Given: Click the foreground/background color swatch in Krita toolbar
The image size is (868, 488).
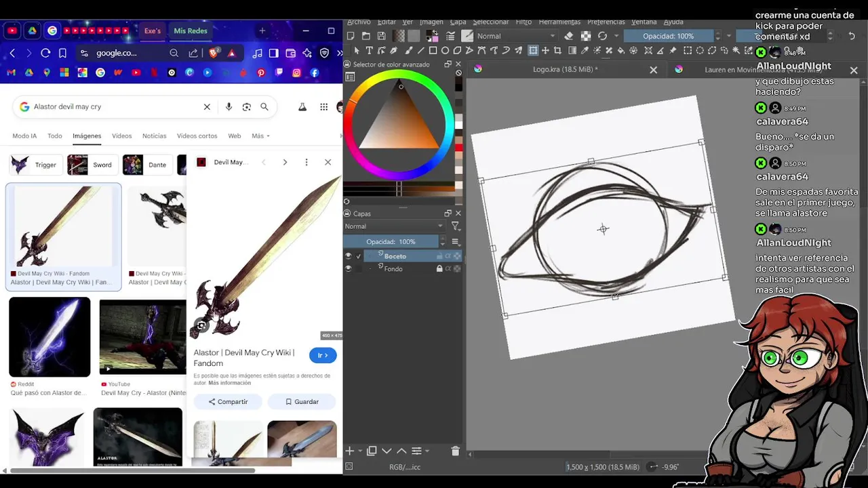Looking at the screenshot, I should coord(432,36).
